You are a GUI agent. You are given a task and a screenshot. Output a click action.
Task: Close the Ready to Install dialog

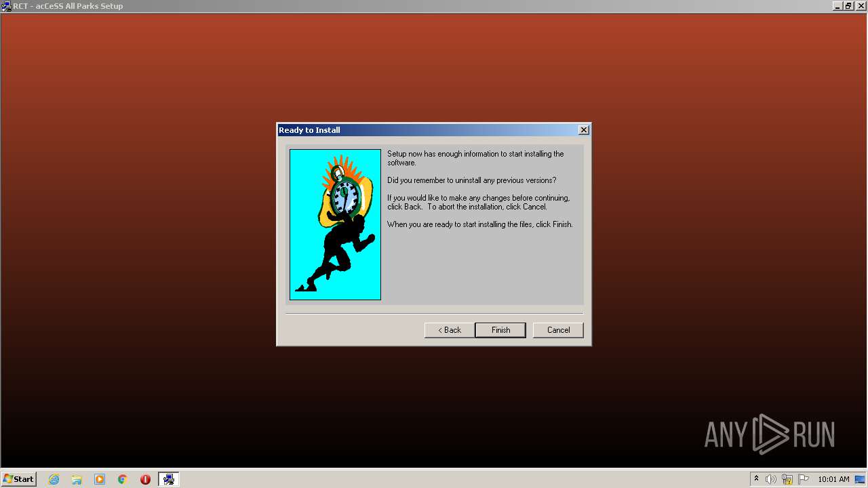(583, 130)
